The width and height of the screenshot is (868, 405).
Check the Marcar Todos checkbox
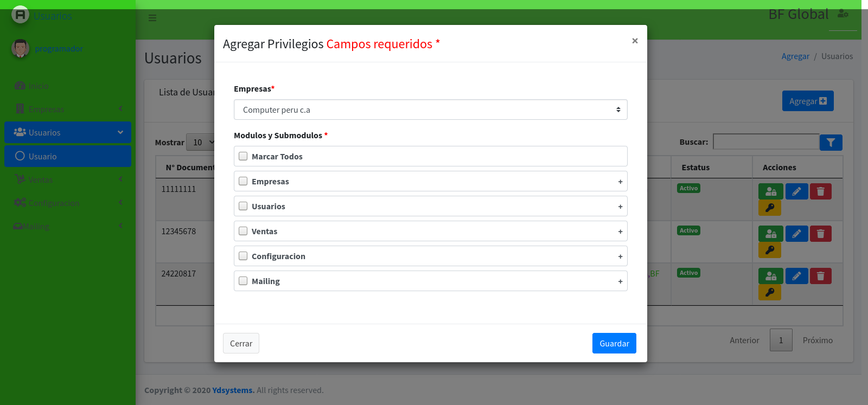(x=243, y=156)
